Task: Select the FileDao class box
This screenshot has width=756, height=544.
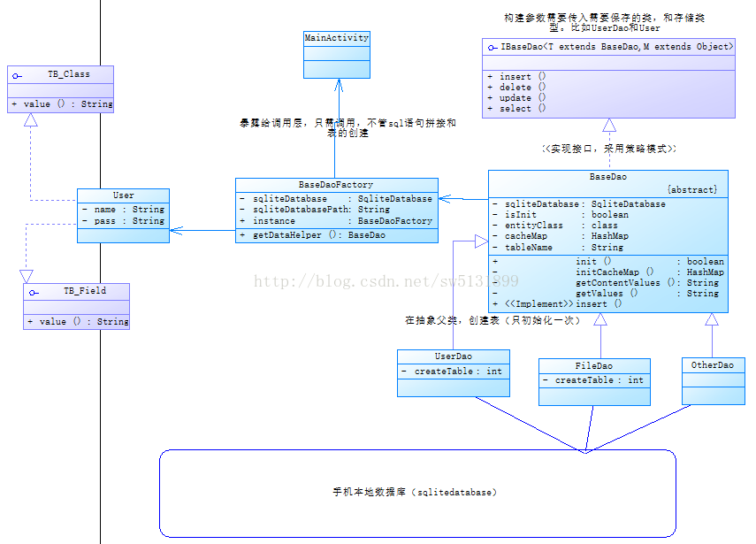Action: (594, 382)
